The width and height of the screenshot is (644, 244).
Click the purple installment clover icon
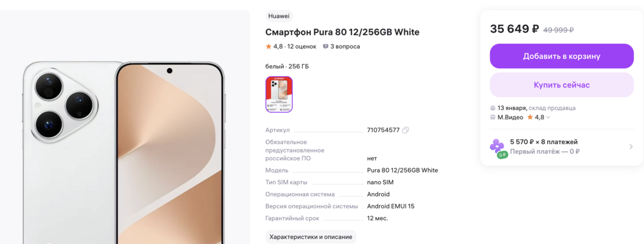[497, 148]
